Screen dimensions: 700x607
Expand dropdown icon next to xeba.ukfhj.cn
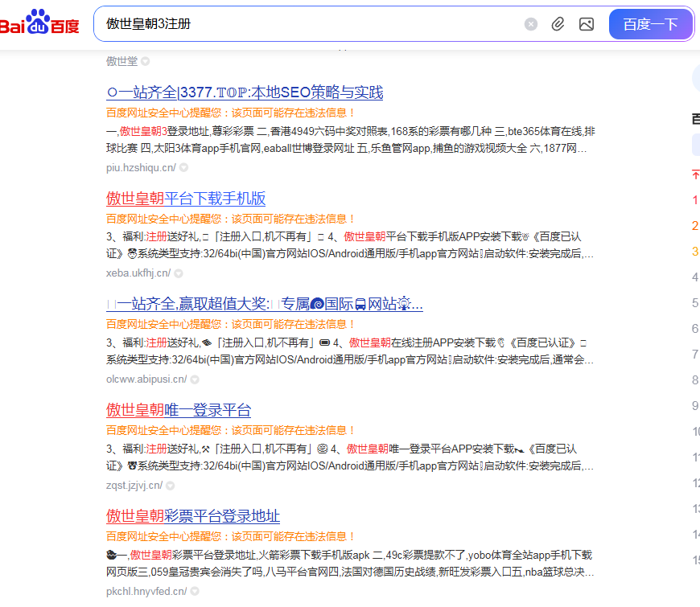[x=179, y=273]
